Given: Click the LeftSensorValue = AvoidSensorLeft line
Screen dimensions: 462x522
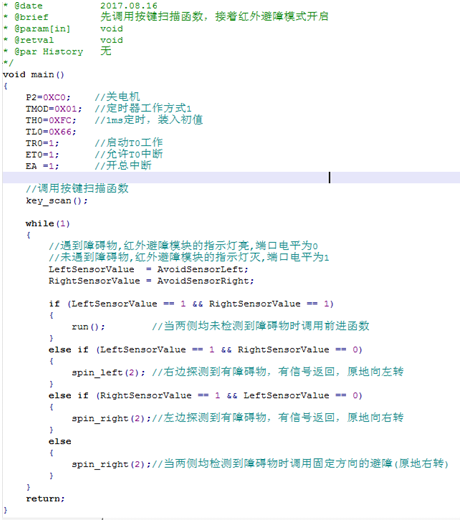Looking at the screenshot, I should 148,269.
